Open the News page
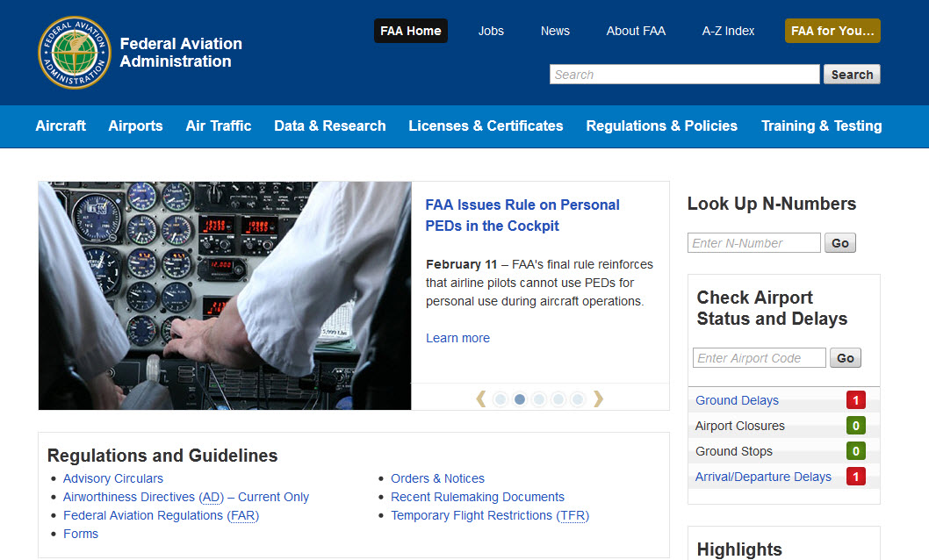The width and height of the screenshot is (929, 560). pos(555,31)
